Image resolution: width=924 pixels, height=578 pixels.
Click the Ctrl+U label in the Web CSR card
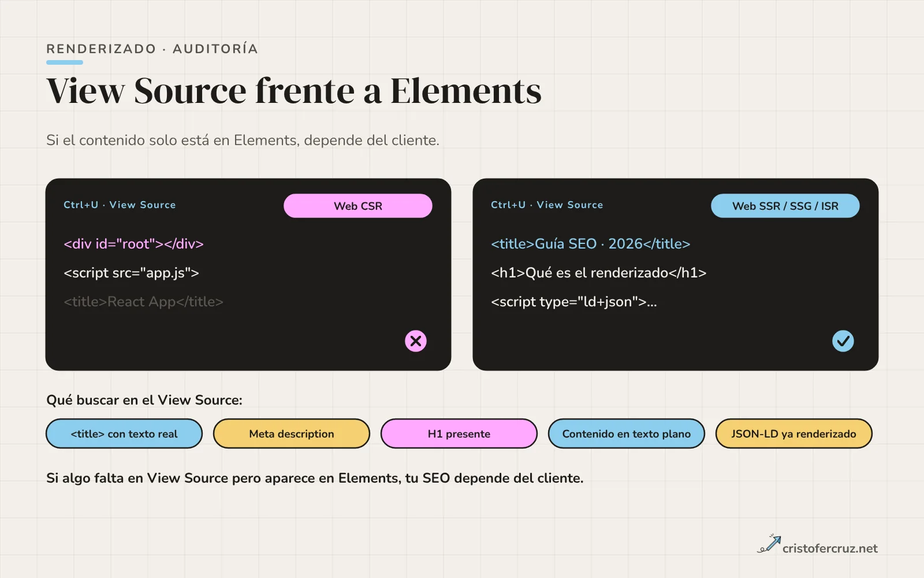(x=120, y=205)
